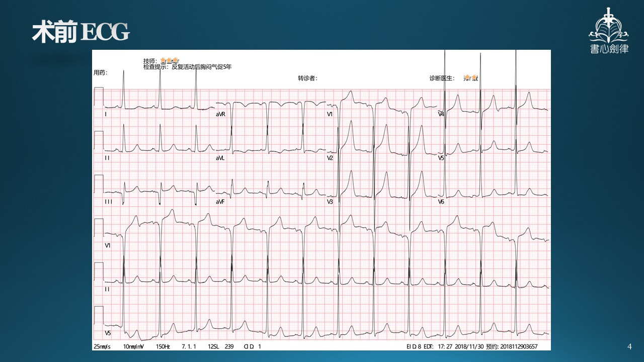Image resolution: width=644 pixels, height=362 pixels.
Task: Select the slide title 术前 ECG
Action: (x=81, y=32)
